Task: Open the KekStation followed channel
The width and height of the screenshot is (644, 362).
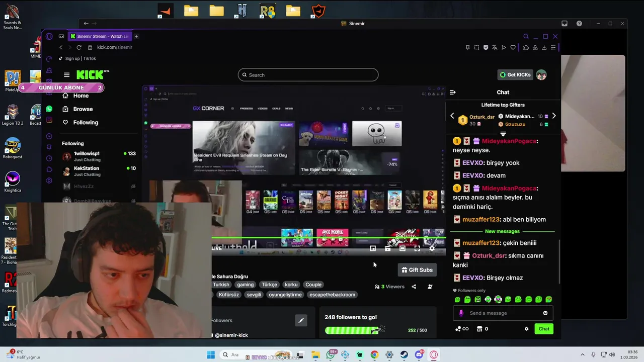Action: [99, 171]
